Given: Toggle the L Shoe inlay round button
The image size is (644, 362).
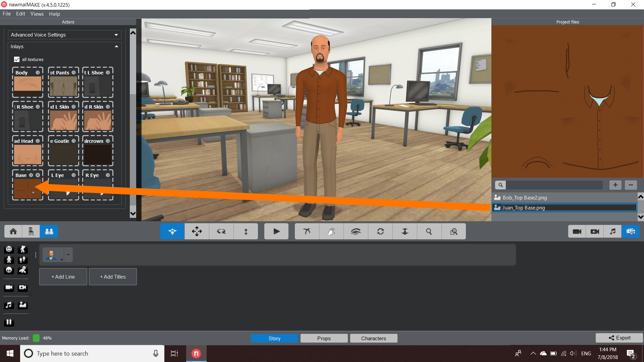Looking at the screenshot, I should point(108,72).
